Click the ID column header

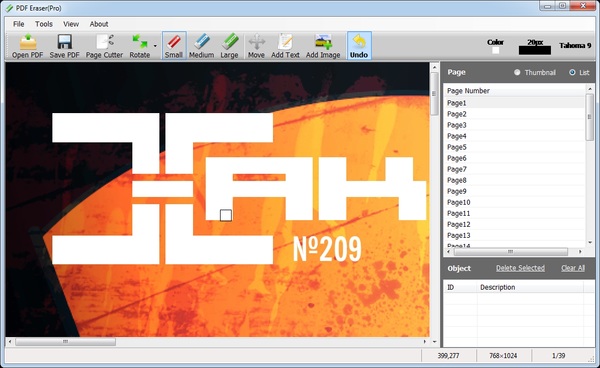[461, 287]
